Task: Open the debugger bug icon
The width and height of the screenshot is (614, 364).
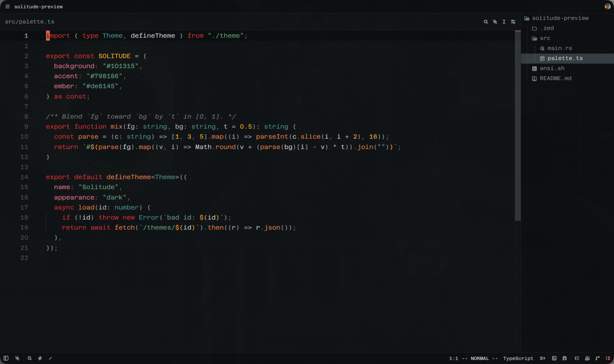Action: (x=564, y=358)
